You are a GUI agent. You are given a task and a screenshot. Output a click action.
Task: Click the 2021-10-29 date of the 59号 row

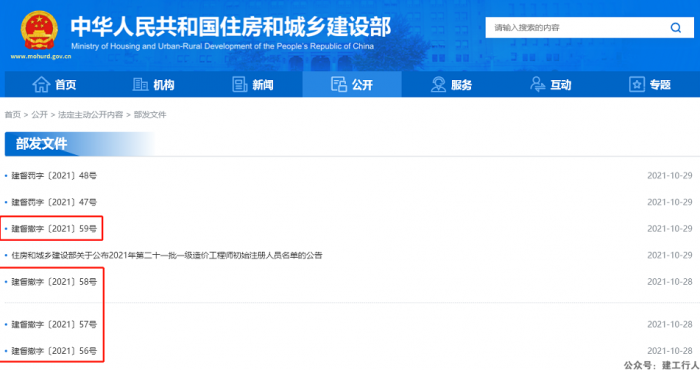point(670,229)
